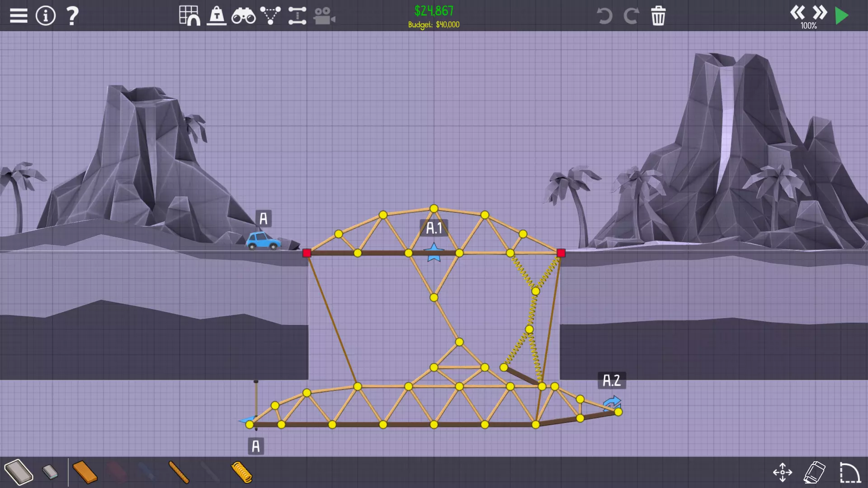Viewport: 868px width, 488px height.
Task: Open the level info panel
Action: (x=46, y=16)
